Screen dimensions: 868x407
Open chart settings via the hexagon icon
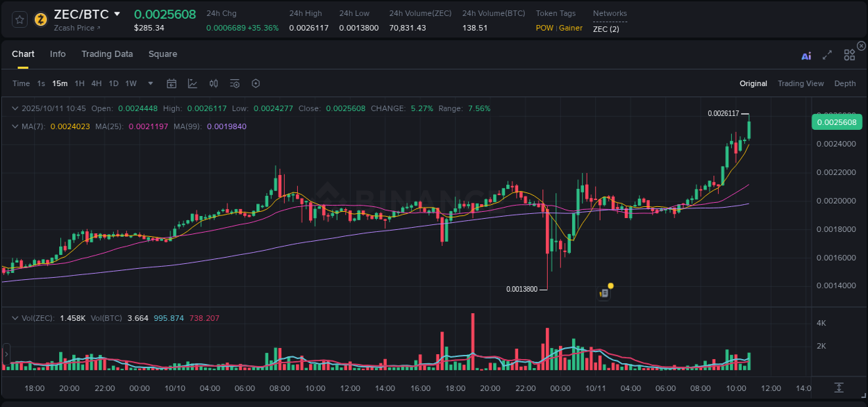[x=255, y=83]
